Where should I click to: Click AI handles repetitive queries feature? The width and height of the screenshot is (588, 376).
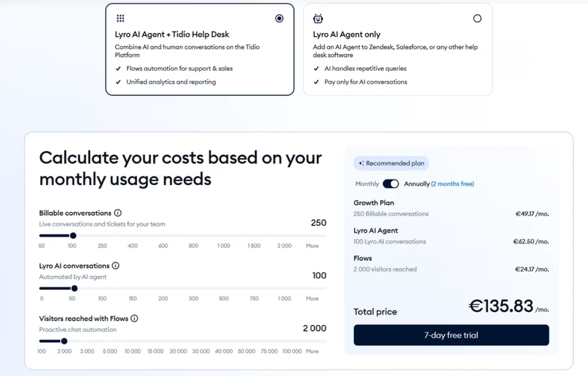(365, 68)
